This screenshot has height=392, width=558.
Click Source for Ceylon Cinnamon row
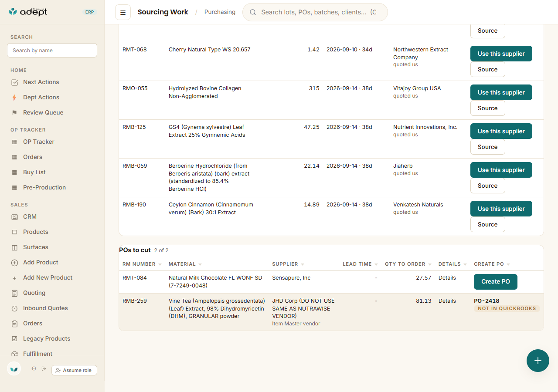[x=487, y=224]
